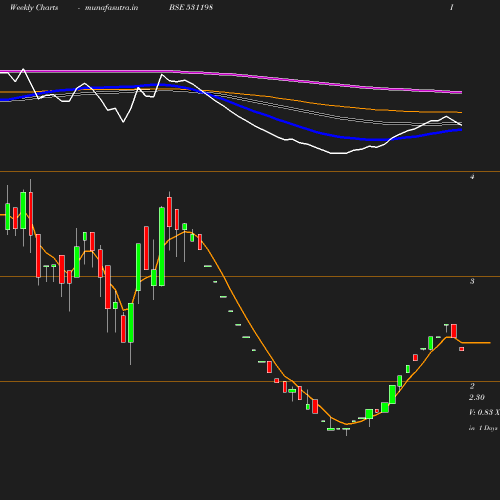Click the price axis label "4"
Image resolution: width=500 pixels, height=500 pixels.
(x=472, y=177)
